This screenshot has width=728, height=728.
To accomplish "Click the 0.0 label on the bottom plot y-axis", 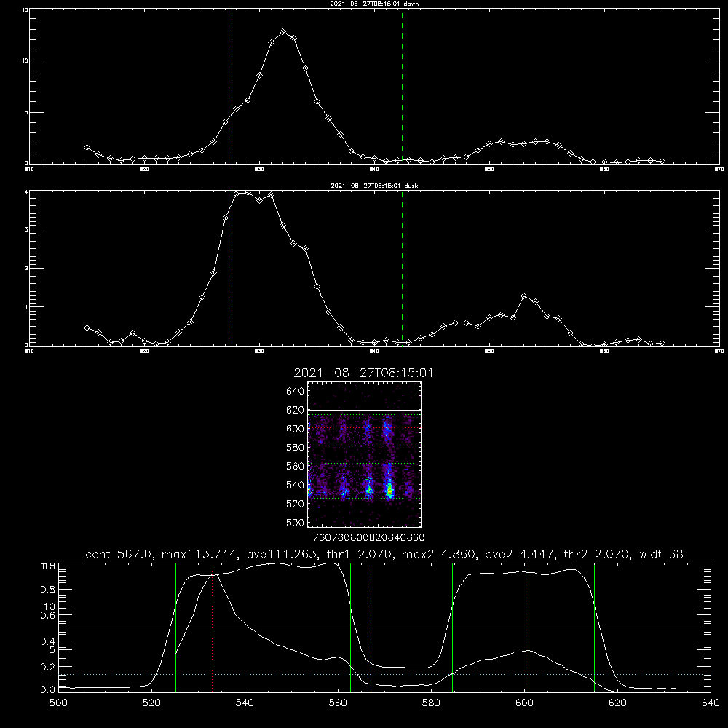I will tap(48, 690).
